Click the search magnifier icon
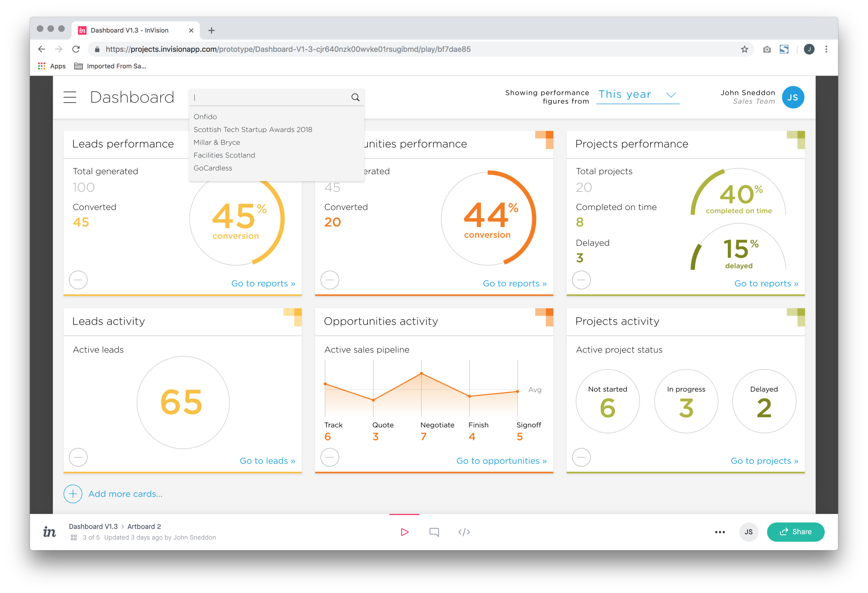Image resolution: width=868 pixels, height=593 pixels. [x=355, y=98]
